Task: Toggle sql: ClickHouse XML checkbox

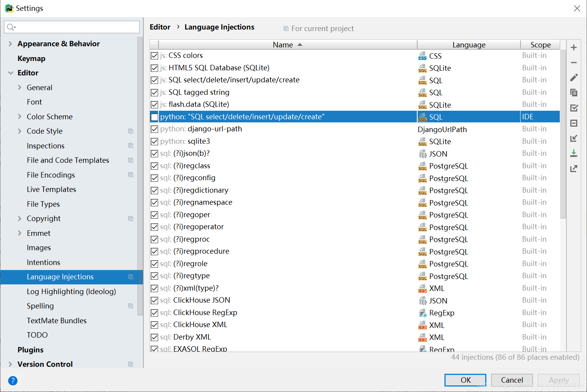Action: [x=154, y=325]
